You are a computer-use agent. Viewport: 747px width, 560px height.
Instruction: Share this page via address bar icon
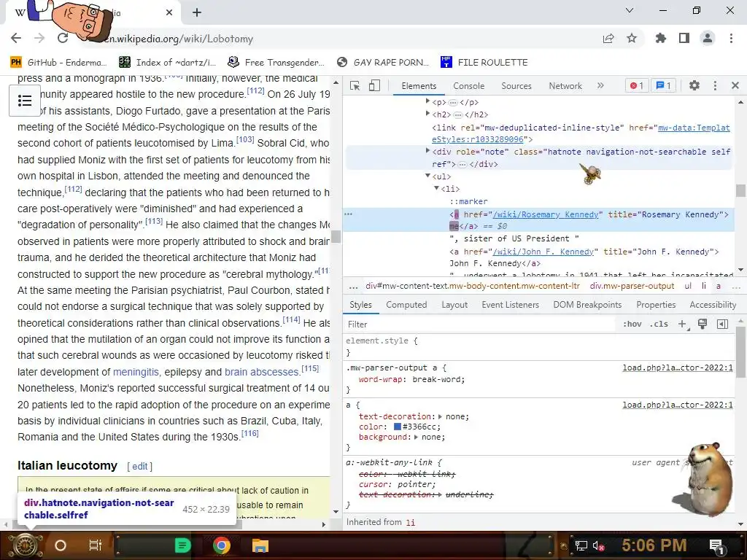(x=608, y=39)
